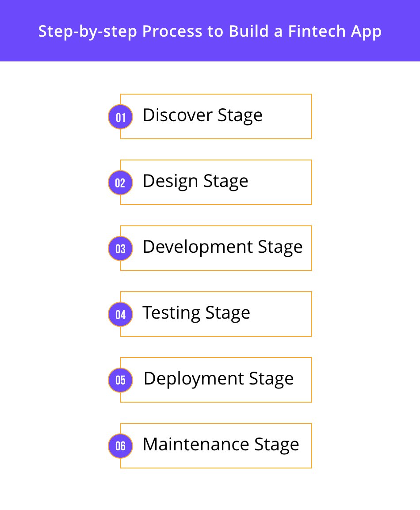Click the Step-by-step Process title text
The image size is (420, 510).
pyautogui.click(x=210, y=31)
